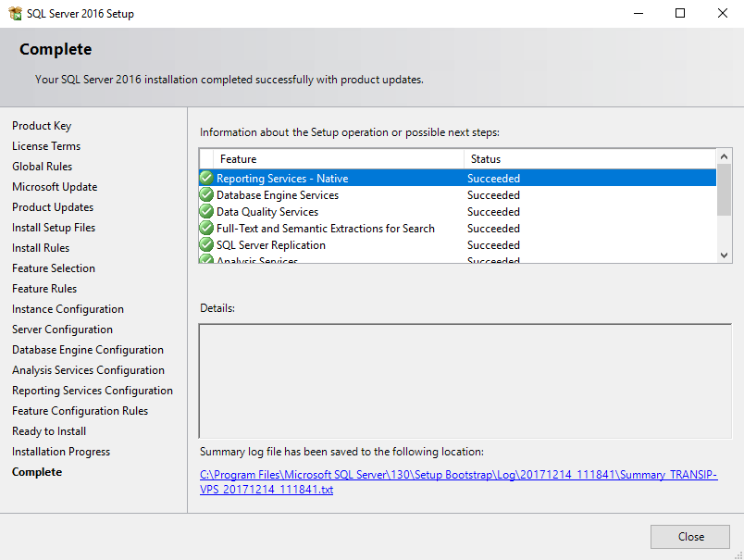Viewport: 744px width, 560px height.
Task: Click License Terms step in sidebar
Action: pos(46,146)
